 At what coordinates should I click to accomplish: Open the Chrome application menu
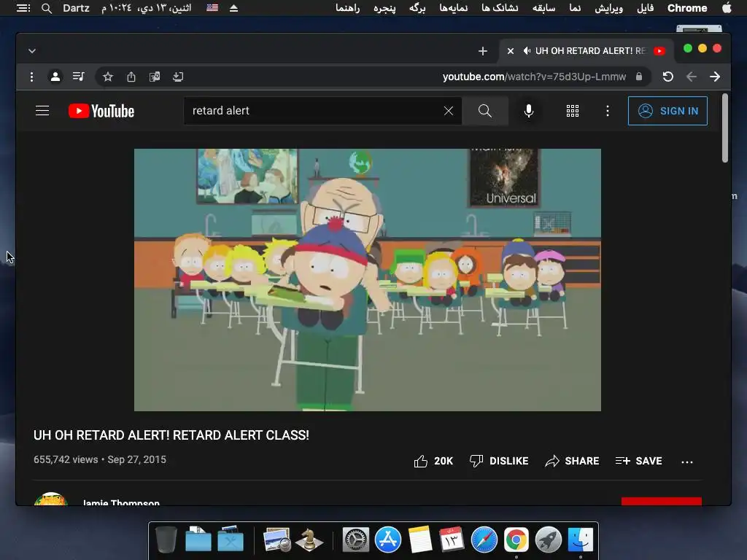click(687, 8)
